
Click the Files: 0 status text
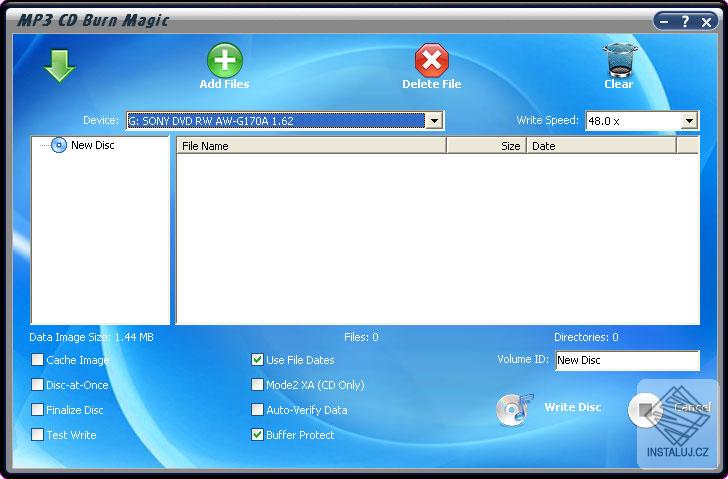361,337
